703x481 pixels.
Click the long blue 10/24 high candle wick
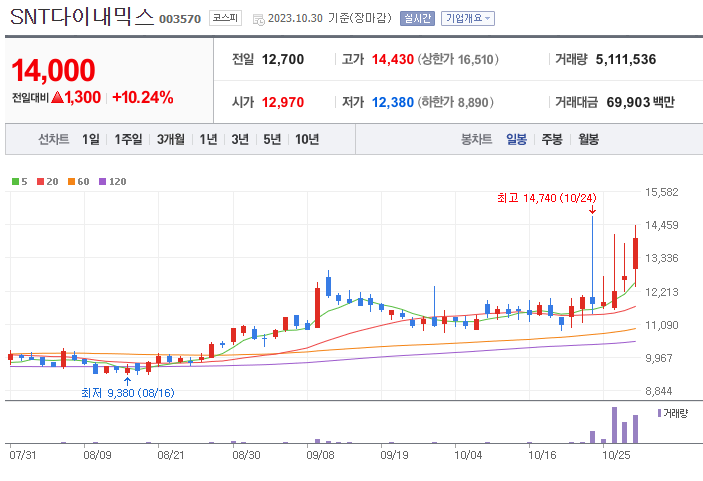pos(592,256)
